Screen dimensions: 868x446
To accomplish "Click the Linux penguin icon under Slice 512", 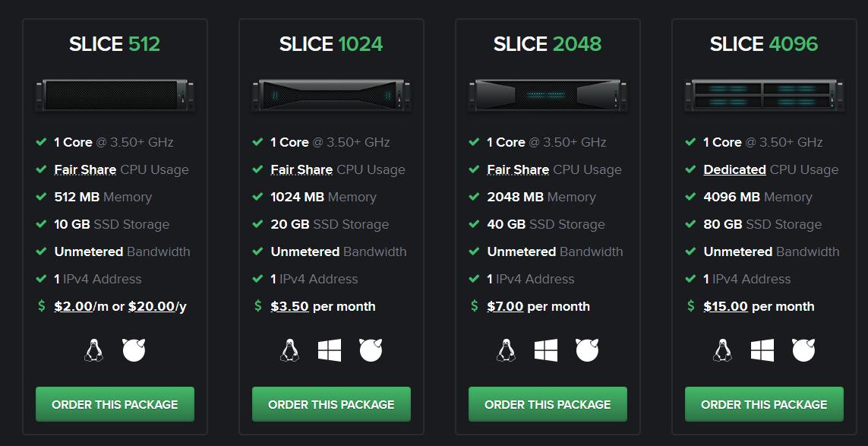I will (93, 350).
